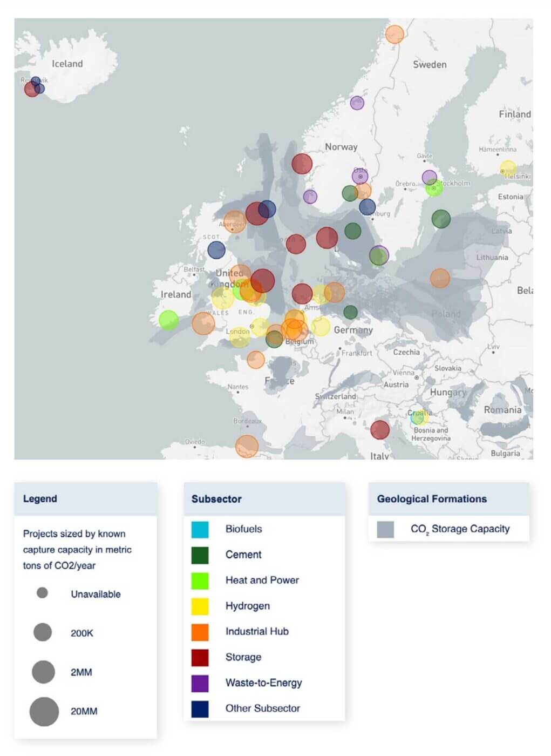Click the CO2 Storage Capacity gray swatch
The height and width of the screenshot is (756, 551).
(385, 529)
